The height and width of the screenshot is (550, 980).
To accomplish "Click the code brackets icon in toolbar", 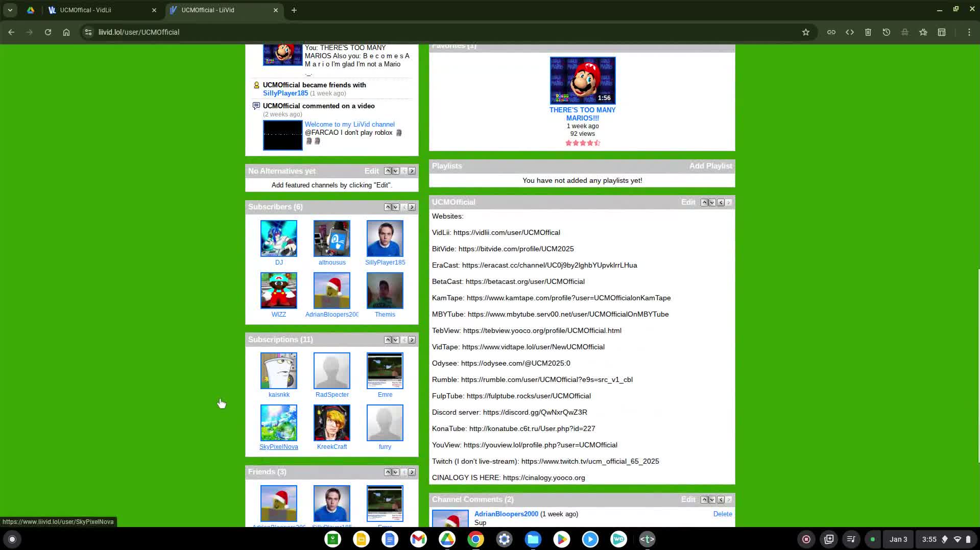I will tap(850, 32).
